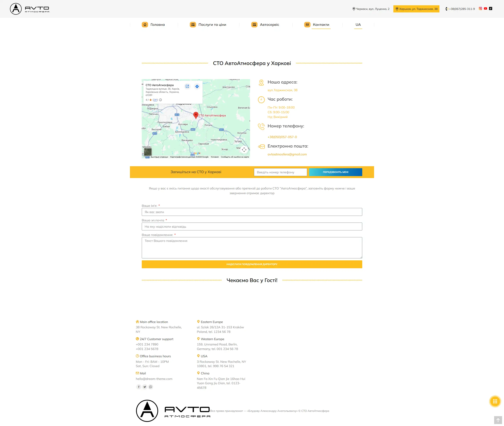Click the WhatsApp icon in footer
The width and height of the screenshot is (504, 426).
point(151,387)
